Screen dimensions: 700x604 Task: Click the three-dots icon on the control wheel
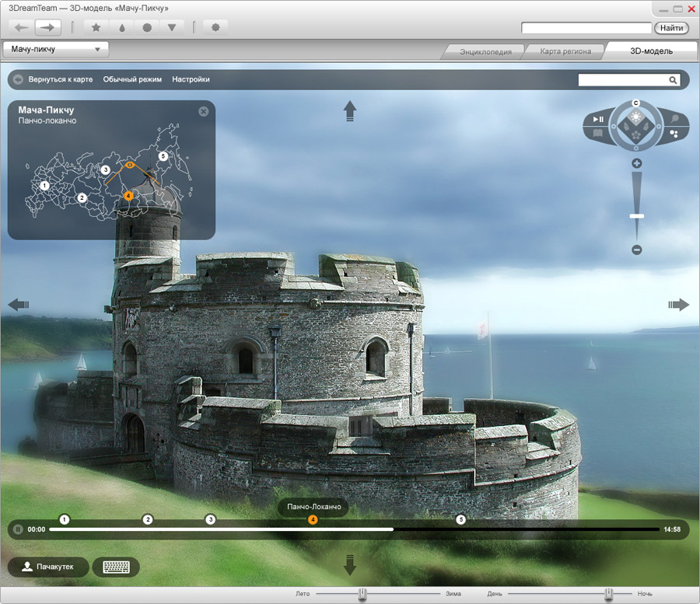(x=674, y=133)
